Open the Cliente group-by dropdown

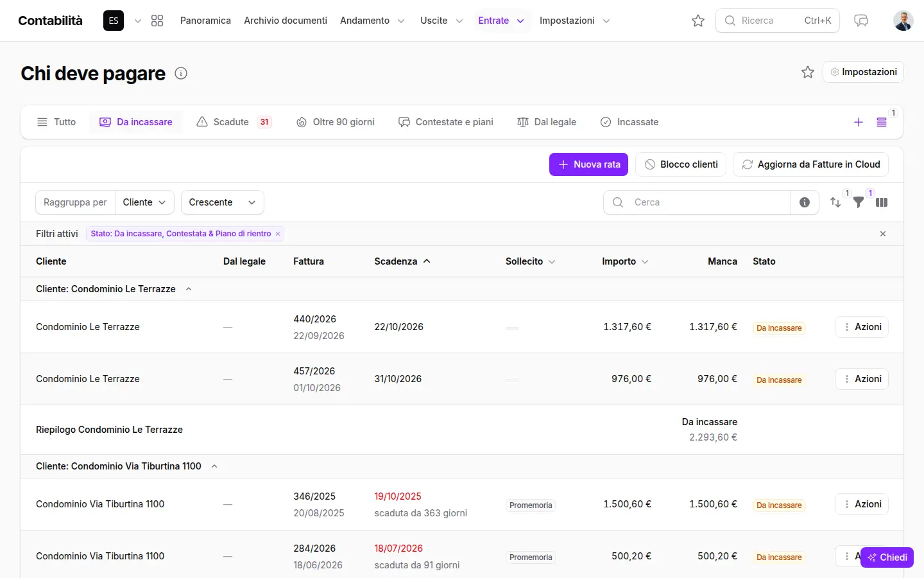click(144, 202)
